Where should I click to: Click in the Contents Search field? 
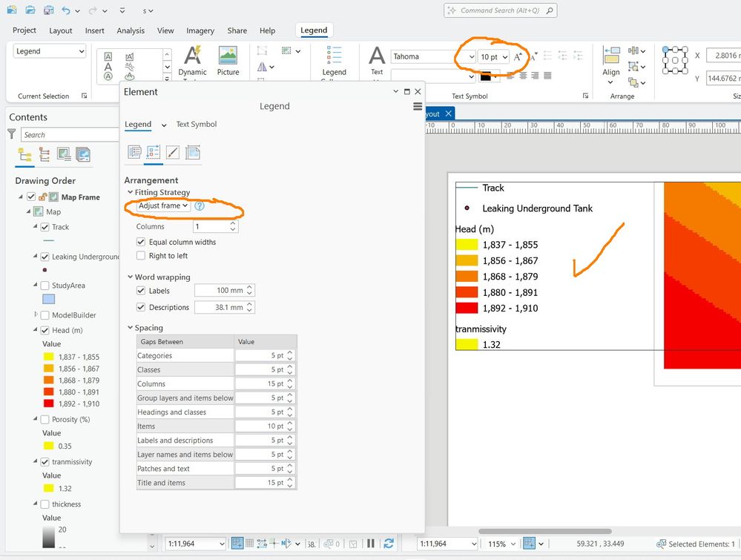[x=69, y=135]
